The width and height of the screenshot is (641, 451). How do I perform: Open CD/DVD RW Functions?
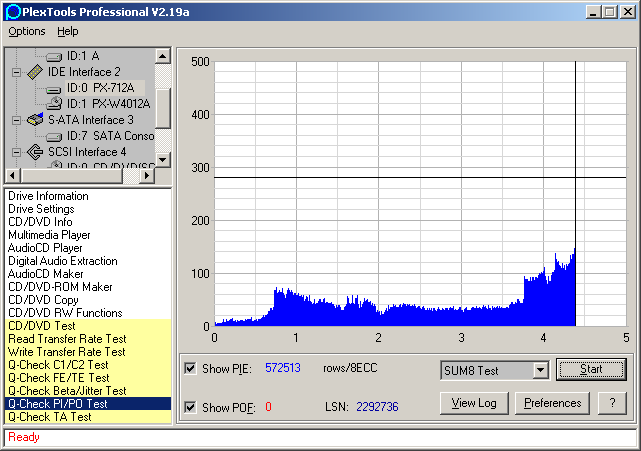(x=88, y=313)
